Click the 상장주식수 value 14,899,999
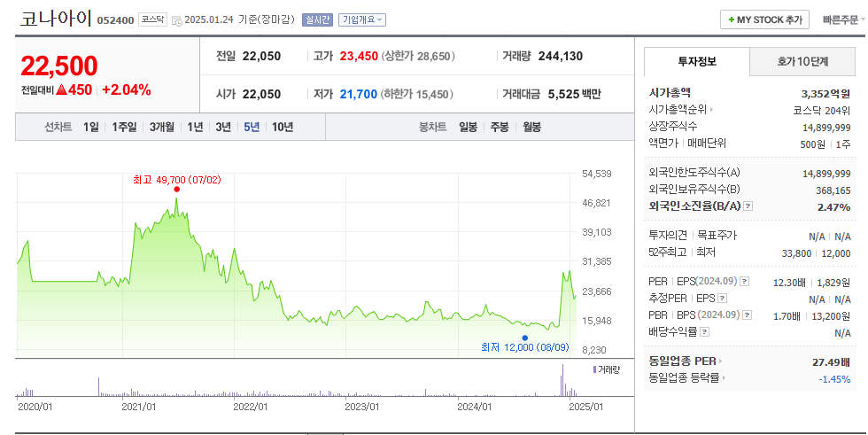 coord(825,128)
